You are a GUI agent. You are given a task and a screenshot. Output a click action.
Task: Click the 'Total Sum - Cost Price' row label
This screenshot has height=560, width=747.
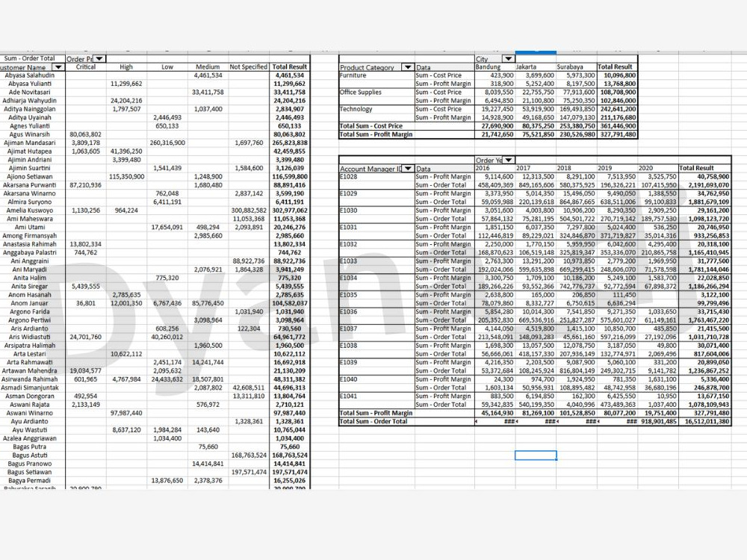coord(371,126)
